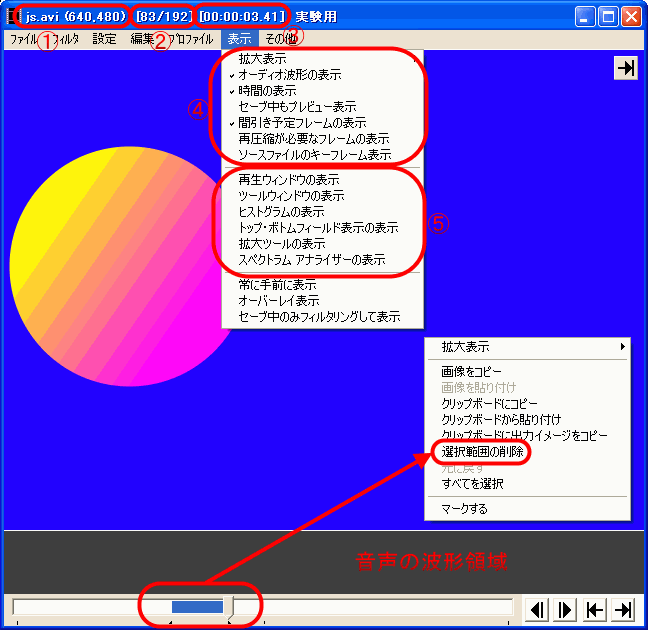Click the previous frame button
The width and height of the screenshot is (648, 630).
tap(538, 608)
